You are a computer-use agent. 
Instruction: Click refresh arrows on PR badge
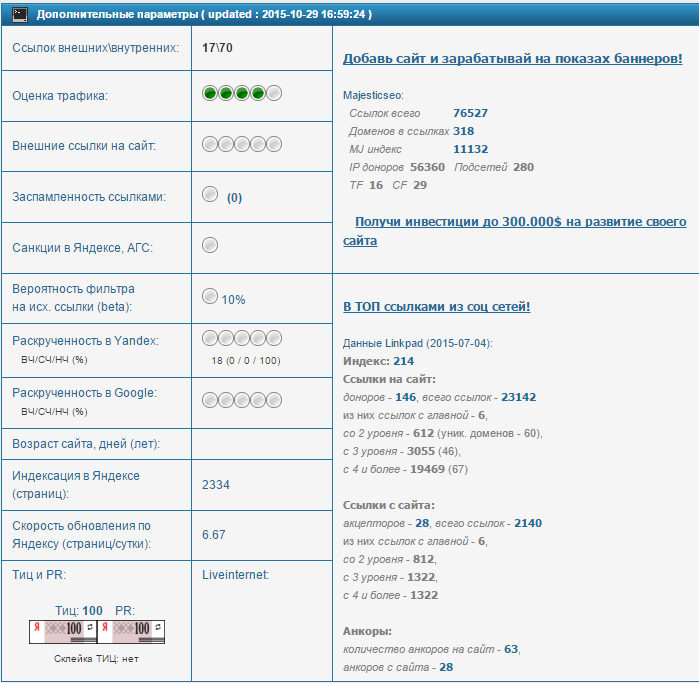coord(158,627)
